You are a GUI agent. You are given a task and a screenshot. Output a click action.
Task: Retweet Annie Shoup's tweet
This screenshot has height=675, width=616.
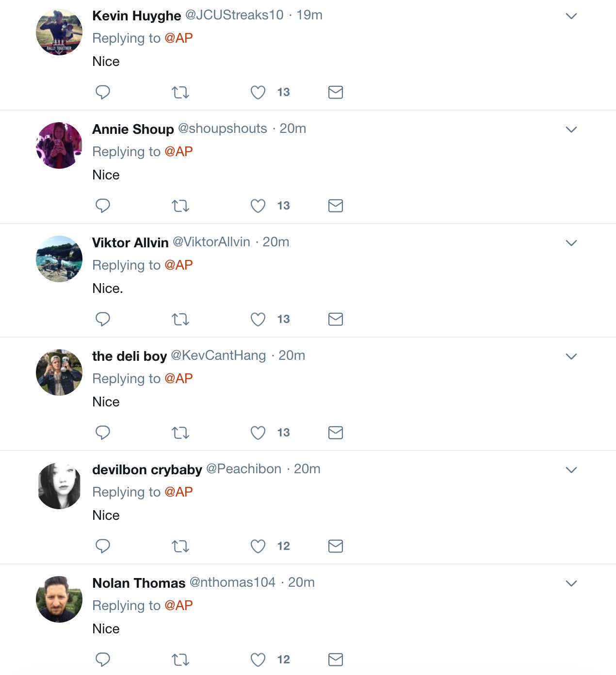point(180,206)
